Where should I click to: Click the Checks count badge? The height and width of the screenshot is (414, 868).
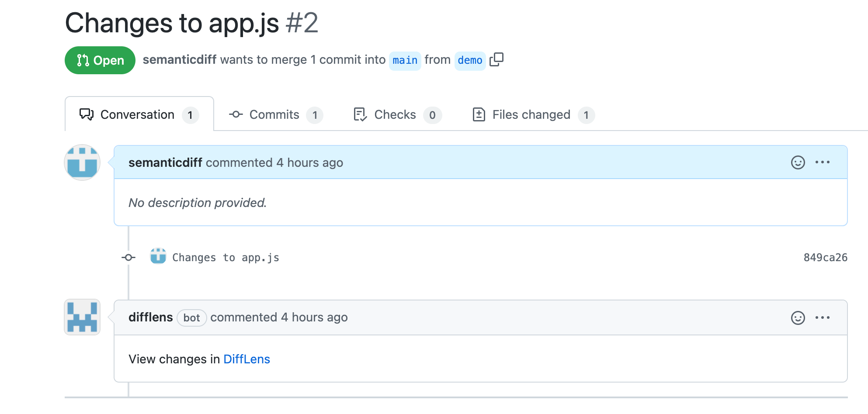click(432, 115)
